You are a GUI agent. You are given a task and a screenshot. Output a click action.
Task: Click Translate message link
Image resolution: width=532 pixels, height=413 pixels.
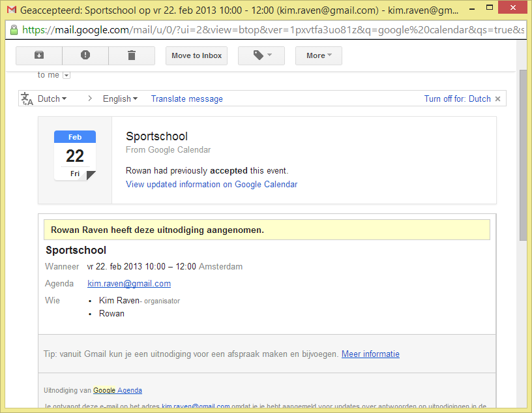click(x=187, y=99)
